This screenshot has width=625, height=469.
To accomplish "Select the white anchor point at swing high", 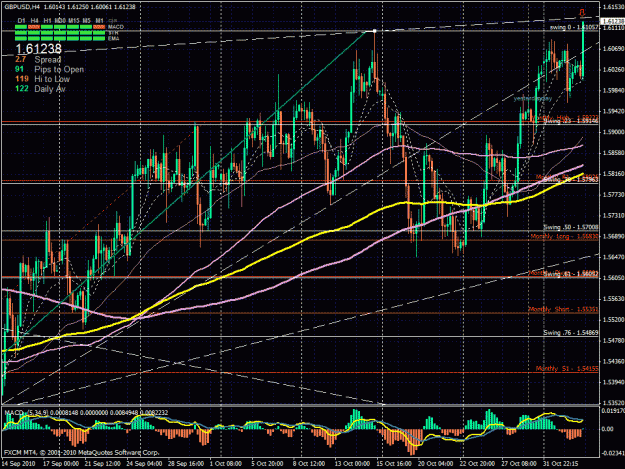I will (374, 31).
